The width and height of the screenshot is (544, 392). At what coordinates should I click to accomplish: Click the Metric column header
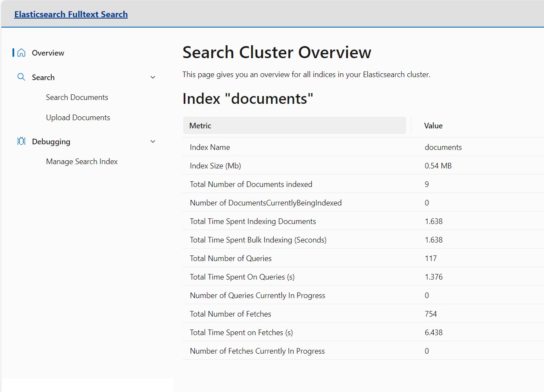294,126
